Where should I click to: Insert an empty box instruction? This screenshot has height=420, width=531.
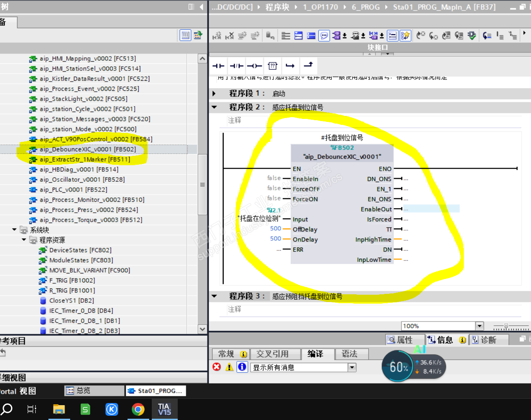coord(273,66)
